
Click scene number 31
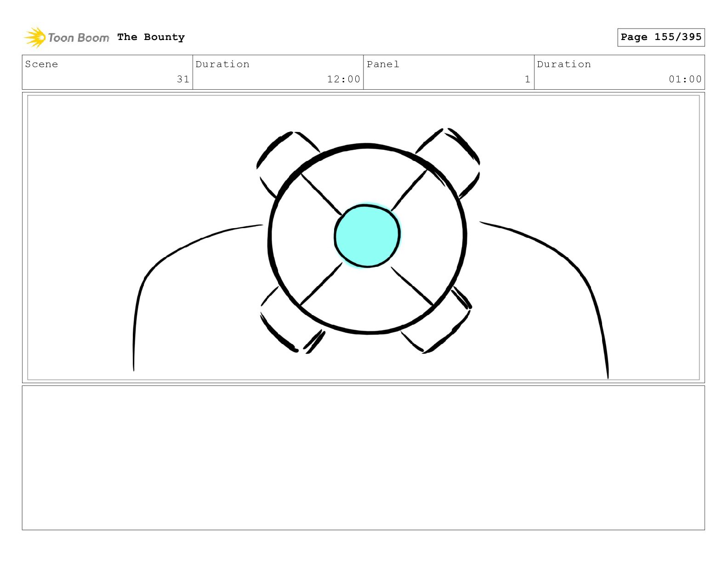[x=183, y=79]
